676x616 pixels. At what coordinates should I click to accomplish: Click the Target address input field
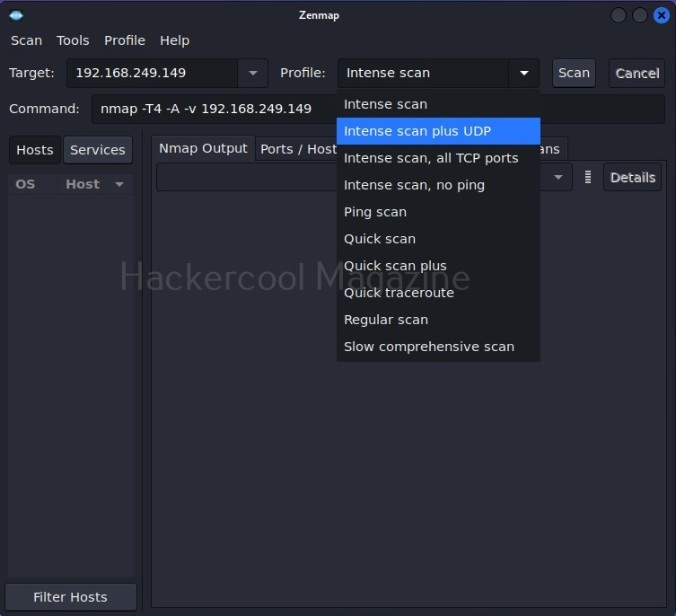tap(152, 73)
